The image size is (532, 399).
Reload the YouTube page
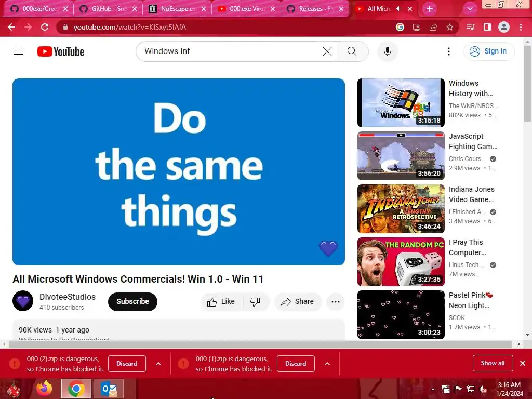45,27
